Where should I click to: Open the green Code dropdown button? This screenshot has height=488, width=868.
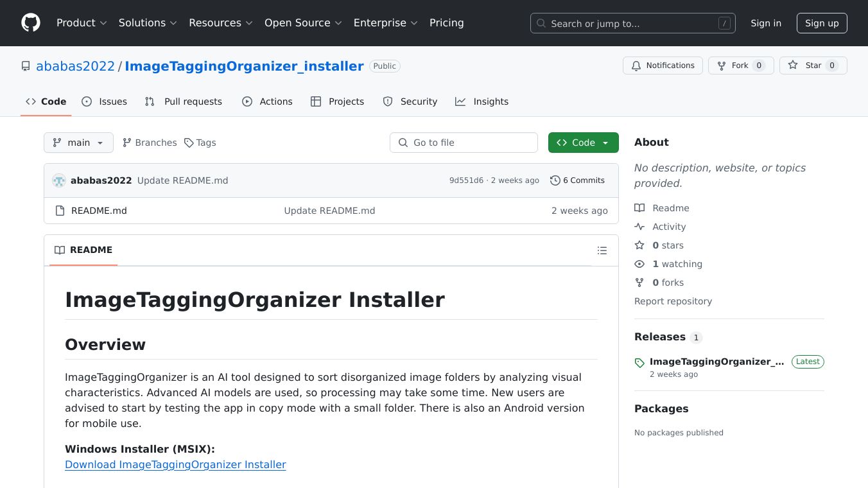click(x=584, y=143)
